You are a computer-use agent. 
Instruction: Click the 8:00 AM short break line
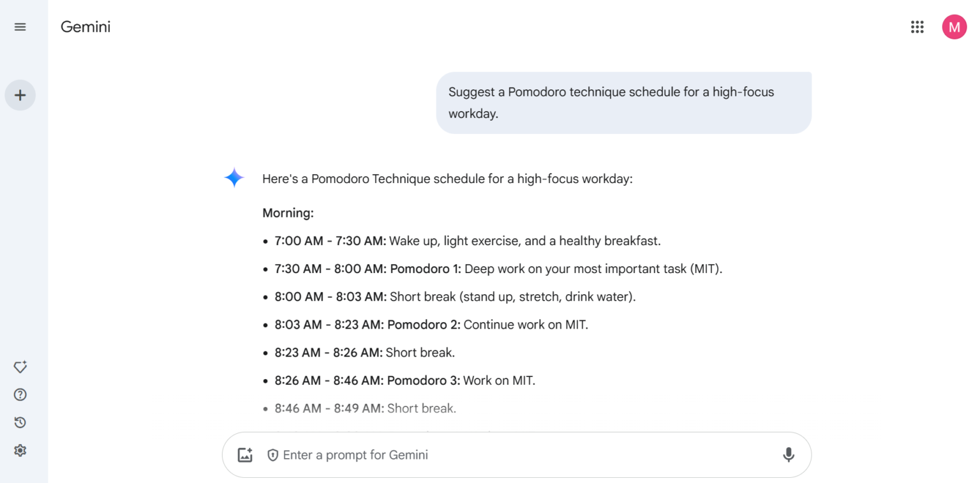(455, 297)
